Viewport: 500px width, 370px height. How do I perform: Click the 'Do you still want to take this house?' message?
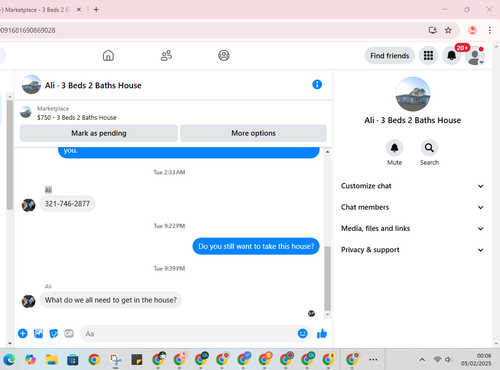(x=256, y=246)
